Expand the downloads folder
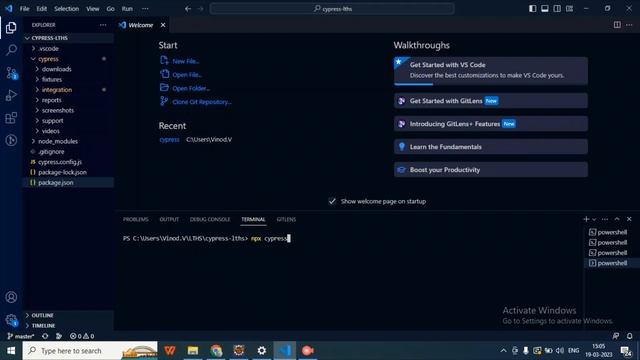 [x=68, y=69]
